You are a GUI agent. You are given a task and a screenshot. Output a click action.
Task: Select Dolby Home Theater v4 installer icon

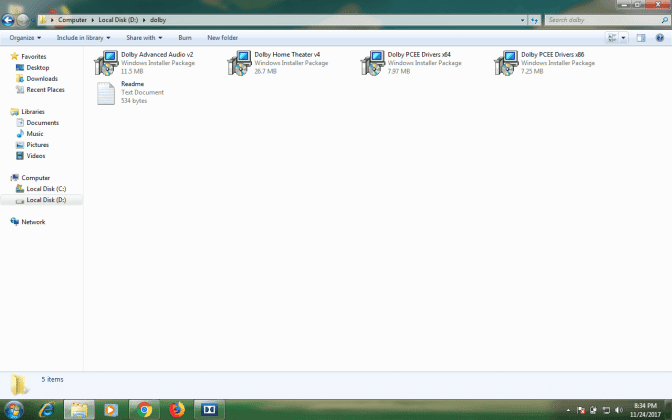240,63
